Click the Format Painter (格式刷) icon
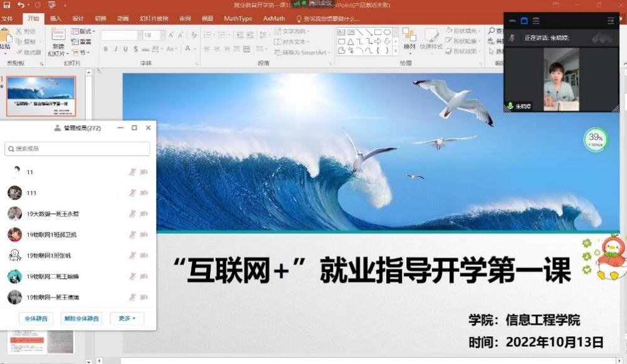This screenshot has height=364, width=627. pyautogui.click(x=26, y=52)
